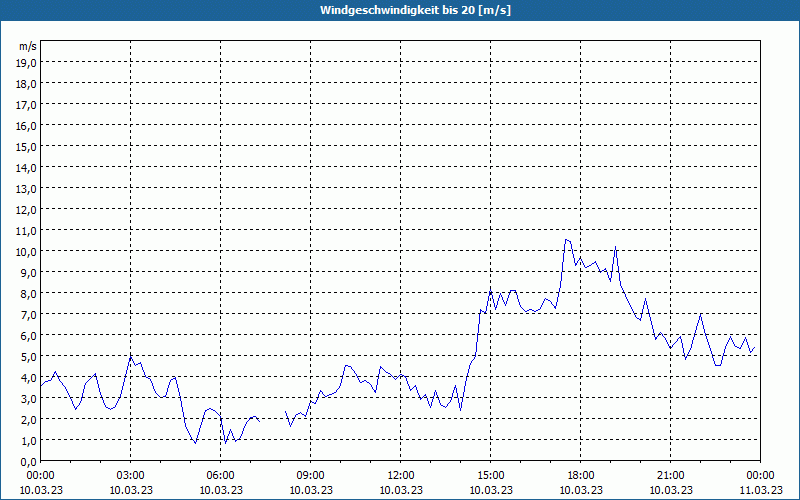Click the 5,0 y-axis value label
The image size is (800, 500).
click(x=29, y=356)
